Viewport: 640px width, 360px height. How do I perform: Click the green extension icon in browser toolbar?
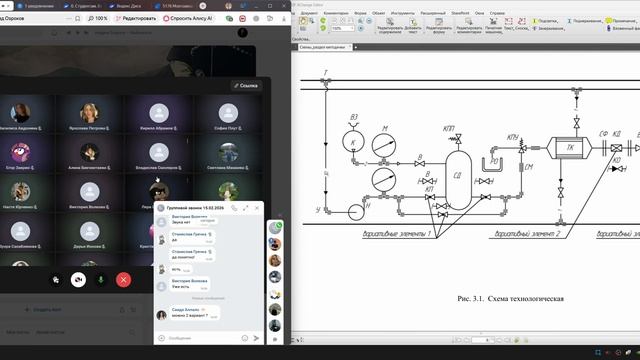(x=229, y=19)
